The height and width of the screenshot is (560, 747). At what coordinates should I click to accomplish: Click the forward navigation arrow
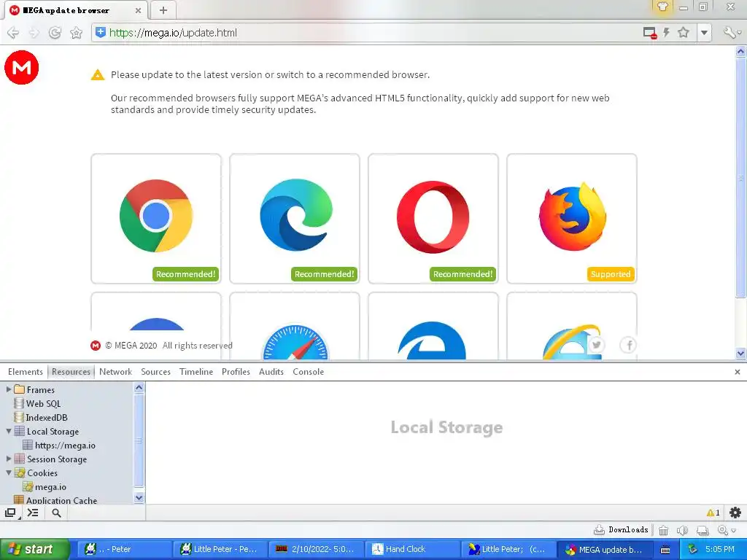(34, 33)
